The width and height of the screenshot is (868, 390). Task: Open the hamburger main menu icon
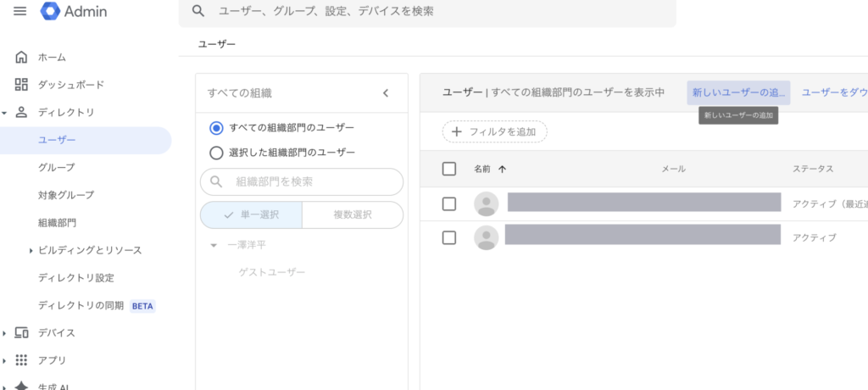20,11
